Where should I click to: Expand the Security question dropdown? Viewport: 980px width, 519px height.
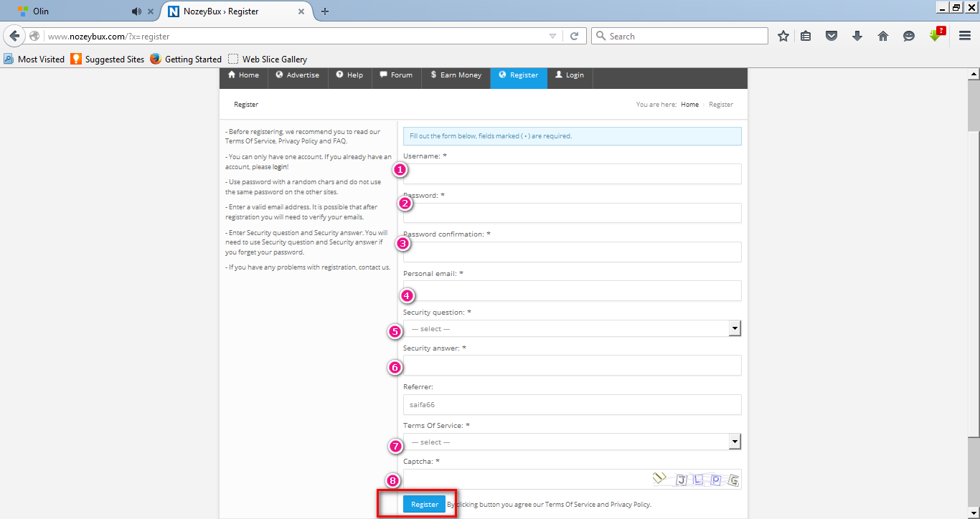tap(734, 328)
